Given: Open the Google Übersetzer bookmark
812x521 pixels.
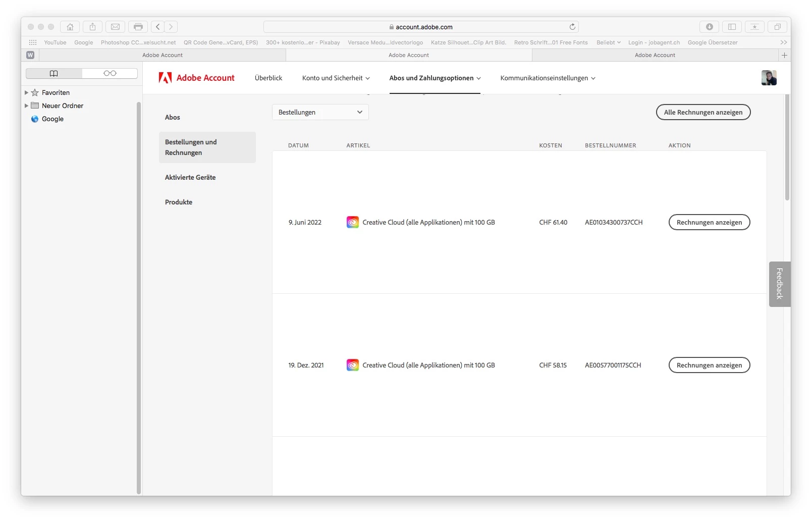Looking at the screenshot, I should tap(713, 42).
